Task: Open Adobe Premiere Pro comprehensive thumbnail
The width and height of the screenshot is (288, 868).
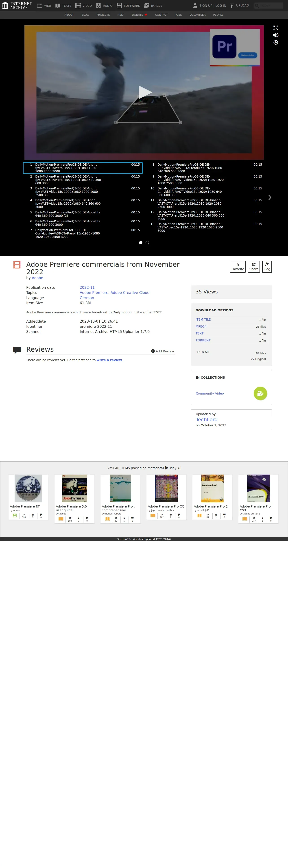Action: click(x=120, y=489)
